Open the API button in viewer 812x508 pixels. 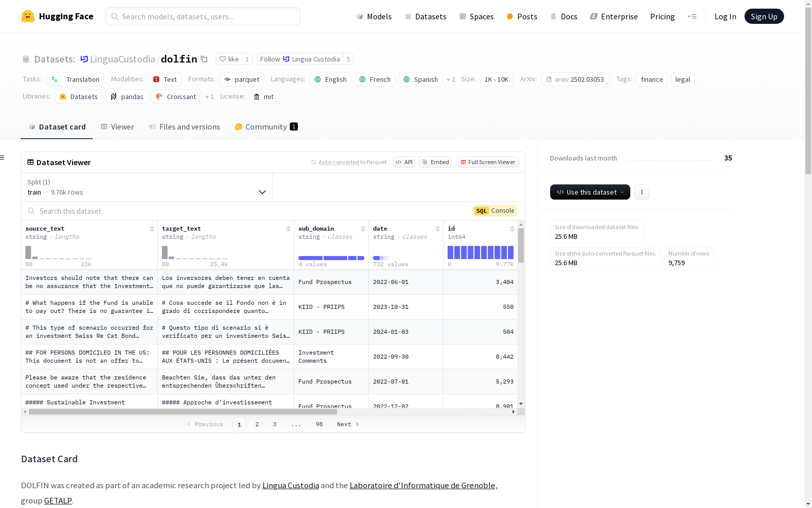pos(404,162)
